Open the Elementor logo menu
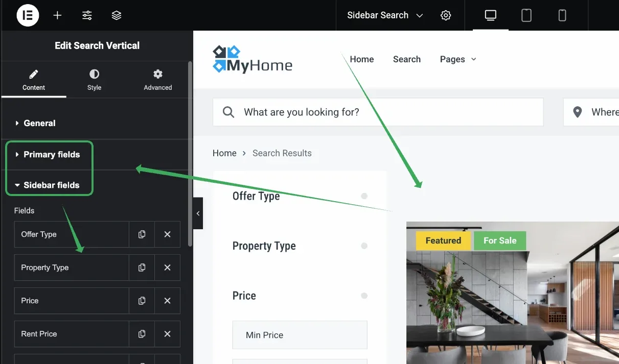The height and width of the screenshot is (364, 619). coord(28,15)
